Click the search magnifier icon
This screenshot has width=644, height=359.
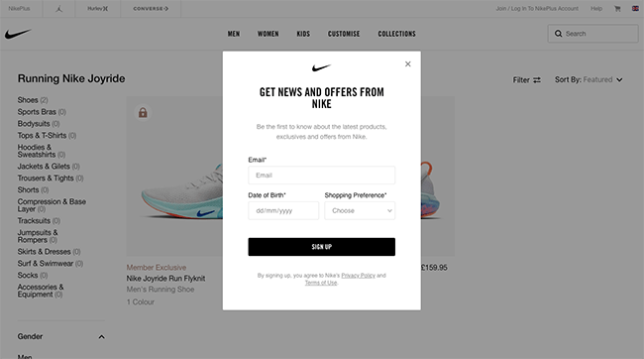coord(558,34)
